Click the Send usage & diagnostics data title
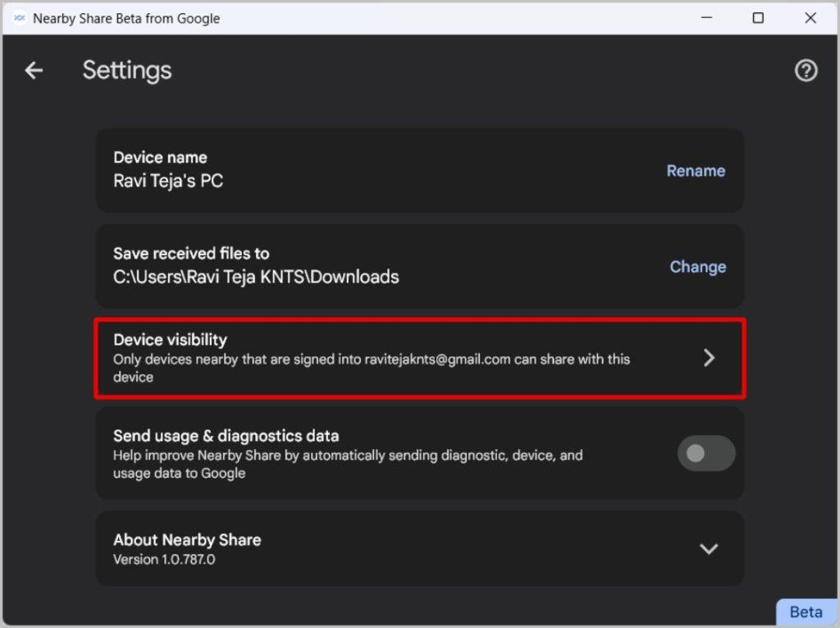This screenshot has height=628, width=840. (x=226, y=436)
